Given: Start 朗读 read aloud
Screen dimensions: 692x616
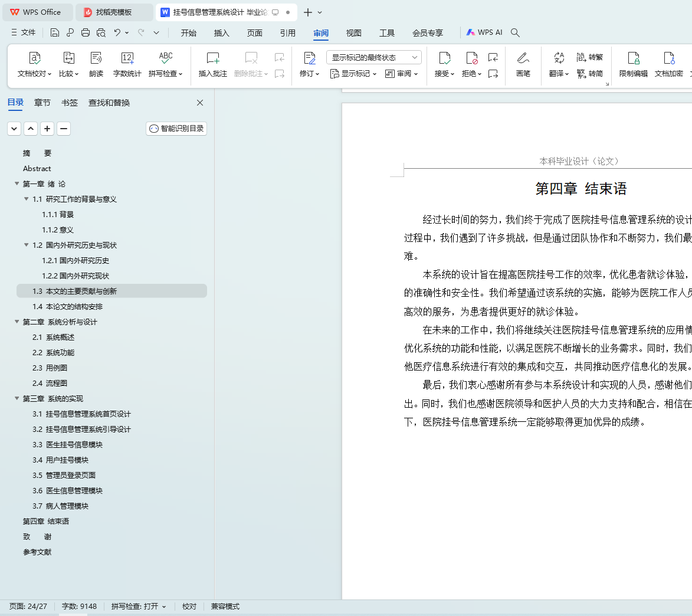Looking at the screenshot, I should click(96, 64).
